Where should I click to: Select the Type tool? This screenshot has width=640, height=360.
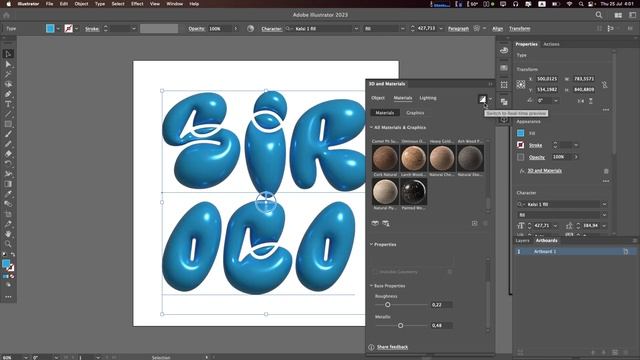click(x=8, y=104)
